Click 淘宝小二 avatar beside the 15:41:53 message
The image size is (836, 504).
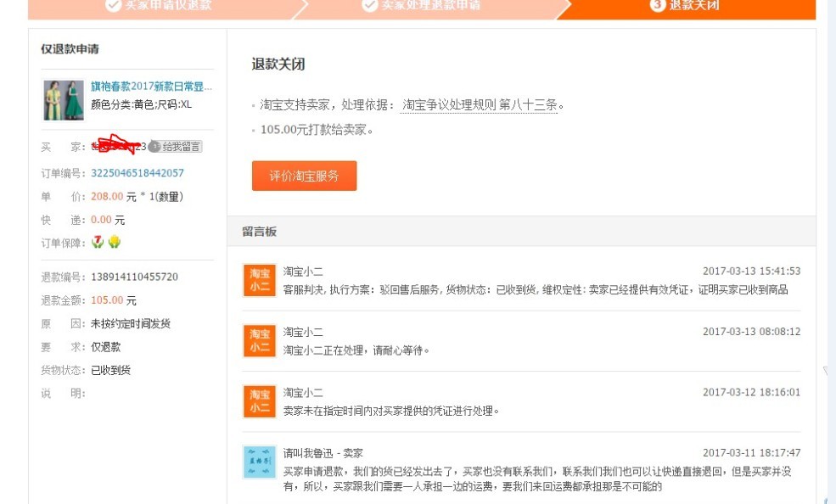[259, 280]
